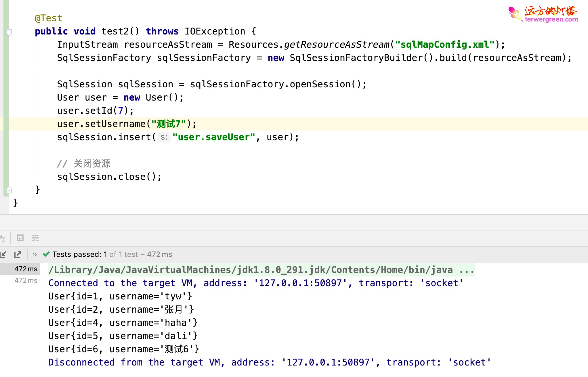This screenshot has width=588, height=377.
Task: Click the diff lines icon in toolbar
Action: point(35,238)
